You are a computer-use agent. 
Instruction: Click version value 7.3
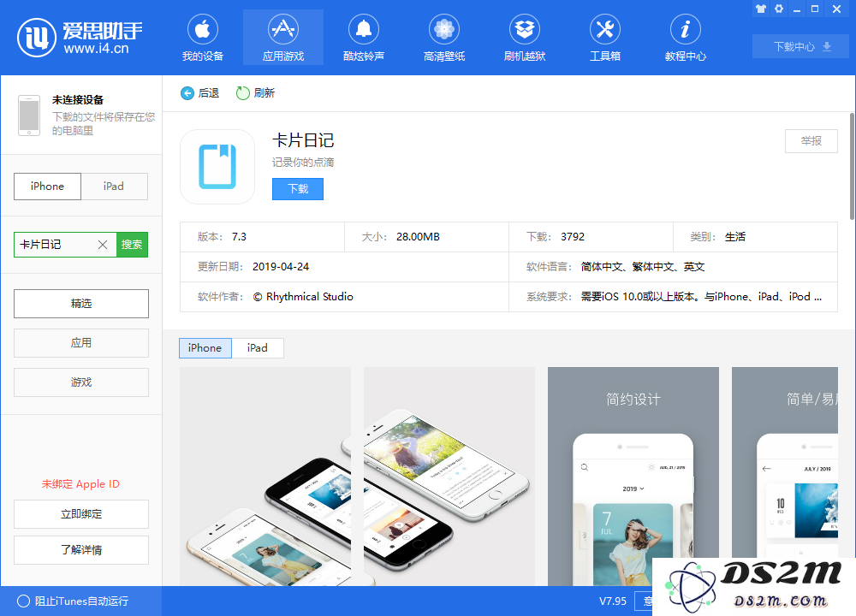(239, 237)
